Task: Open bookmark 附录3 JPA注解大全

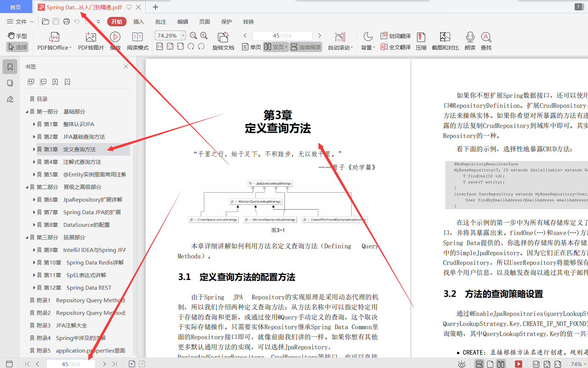Action: [x=62, y=326]
